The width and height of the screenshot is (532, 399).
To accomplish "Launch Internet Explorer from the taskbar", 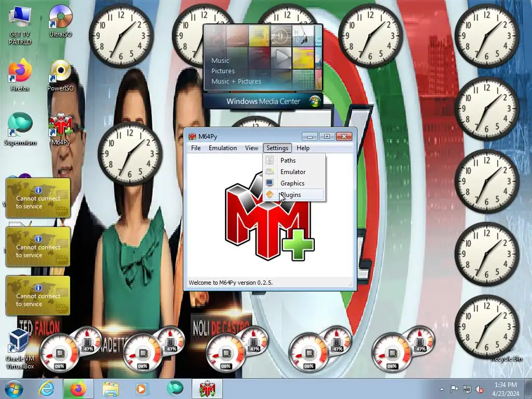I will click(46, 389).
